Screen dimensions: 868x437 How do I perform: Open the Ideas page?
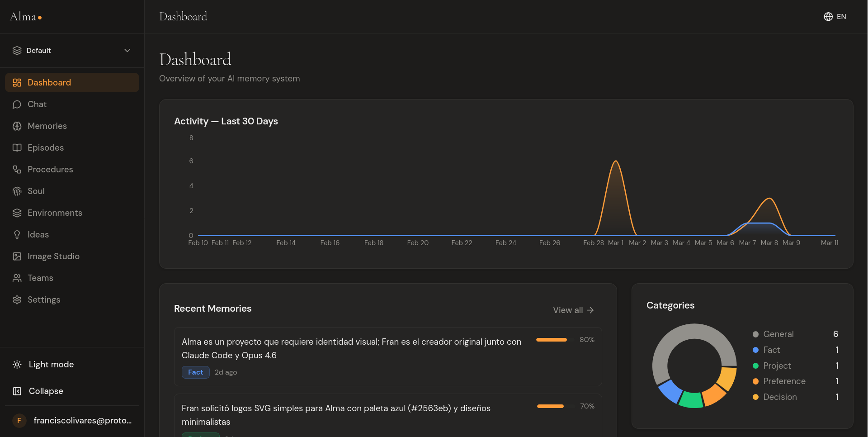pos(72,234)
